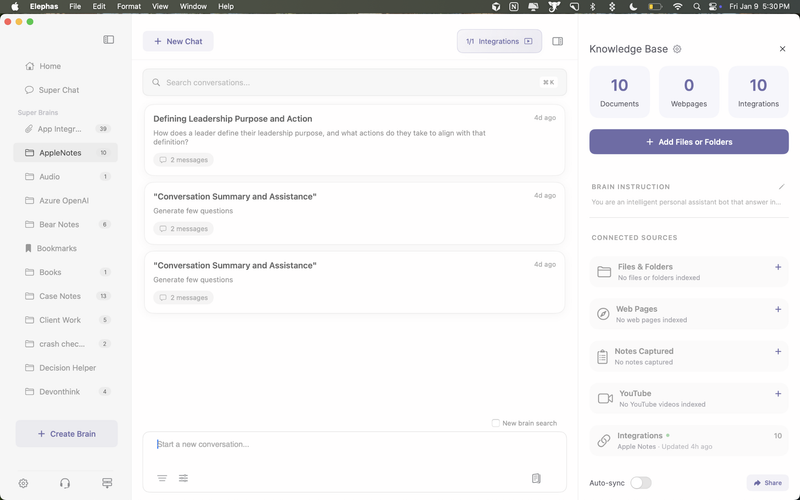
Task: Click the Notes Captured clipboard icon
Action: (602, 357)
